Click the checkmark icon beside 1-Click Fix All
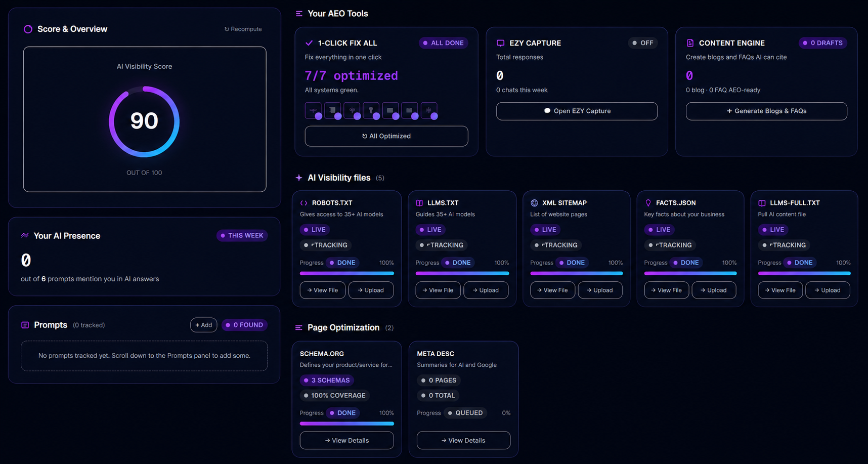The width and height of the screenshot is (868, 464). click(x=309, y=43)
